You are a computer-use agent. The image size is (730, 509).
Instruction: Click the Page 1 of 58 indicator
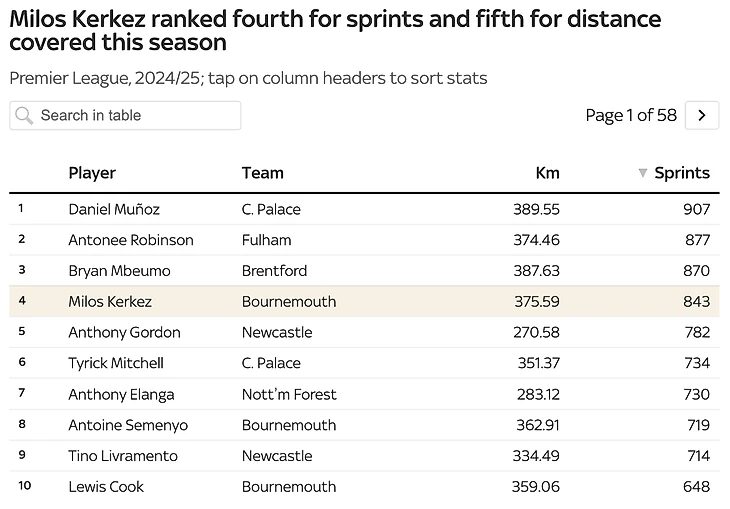coord(631,116)
